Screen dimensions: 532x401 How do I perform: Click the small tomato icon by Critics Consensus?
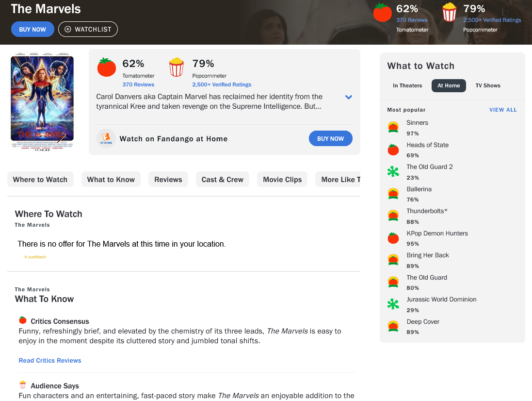point(23,320)
